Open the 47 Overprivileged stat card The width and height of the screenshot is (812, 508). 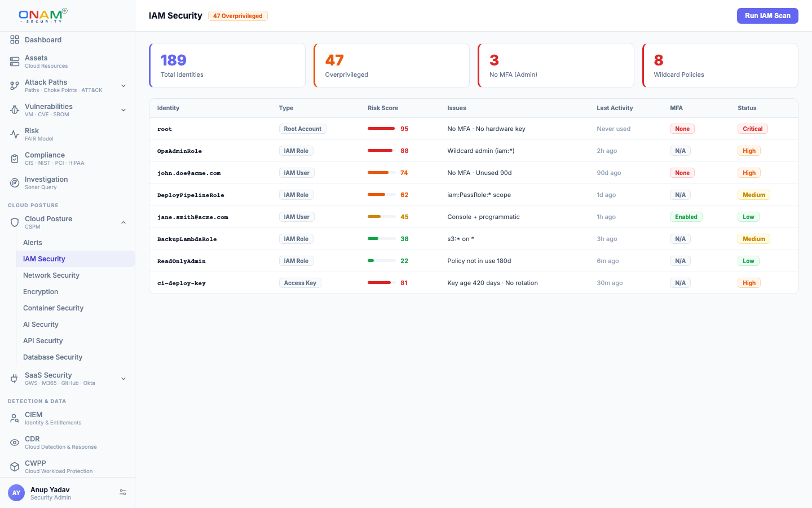(x=391, y=65)
